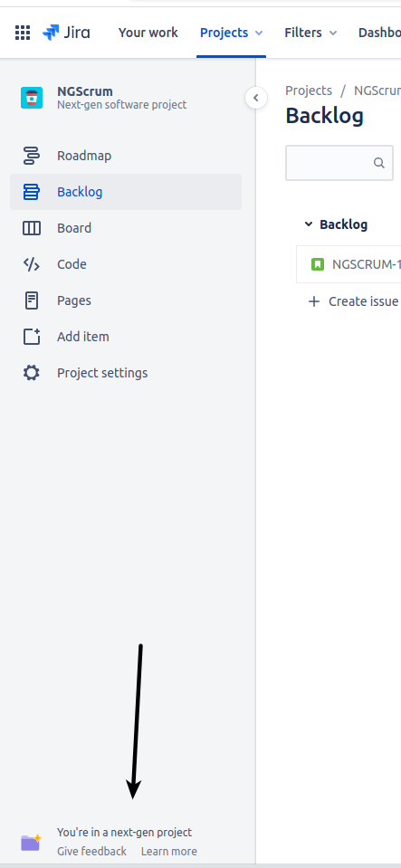
Task: Click the NGScrum breadcrumb link
Action: [377, 91]
